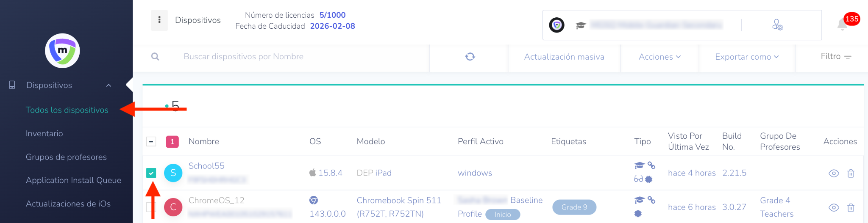Collapse the Dispositivos sidebar section

point(108,85)
